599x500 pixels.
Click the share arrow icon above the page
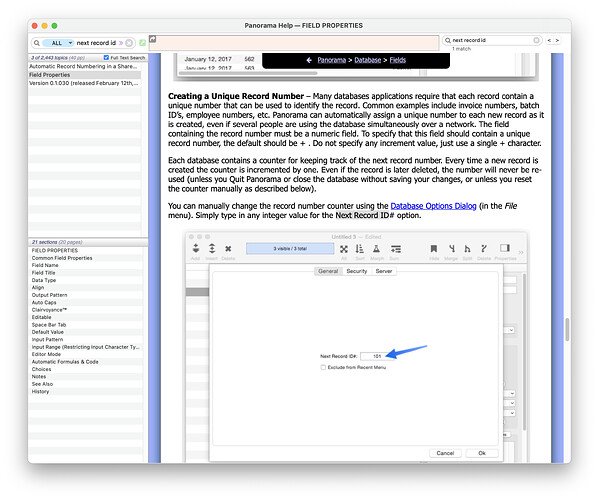(x=152, y=39)
